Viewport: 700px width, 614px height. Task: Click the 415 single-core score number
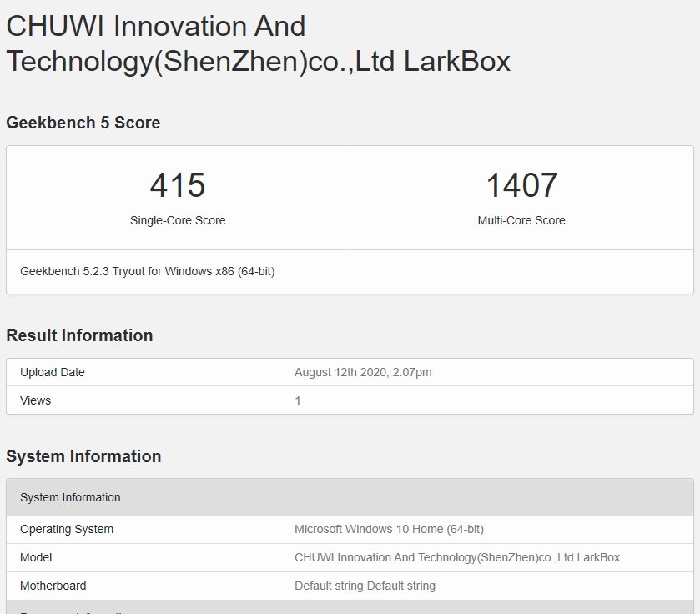coord(178,185)
